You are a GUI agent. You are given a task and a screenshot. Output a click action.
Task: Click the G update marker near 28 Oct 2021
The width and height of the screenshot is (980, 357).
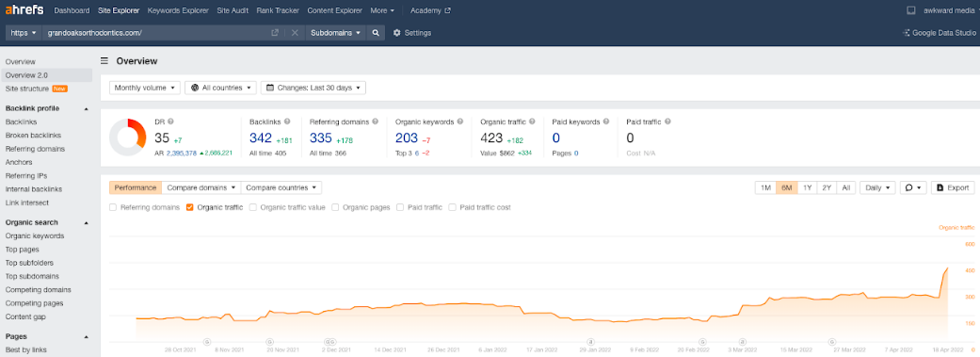(207, 341)
